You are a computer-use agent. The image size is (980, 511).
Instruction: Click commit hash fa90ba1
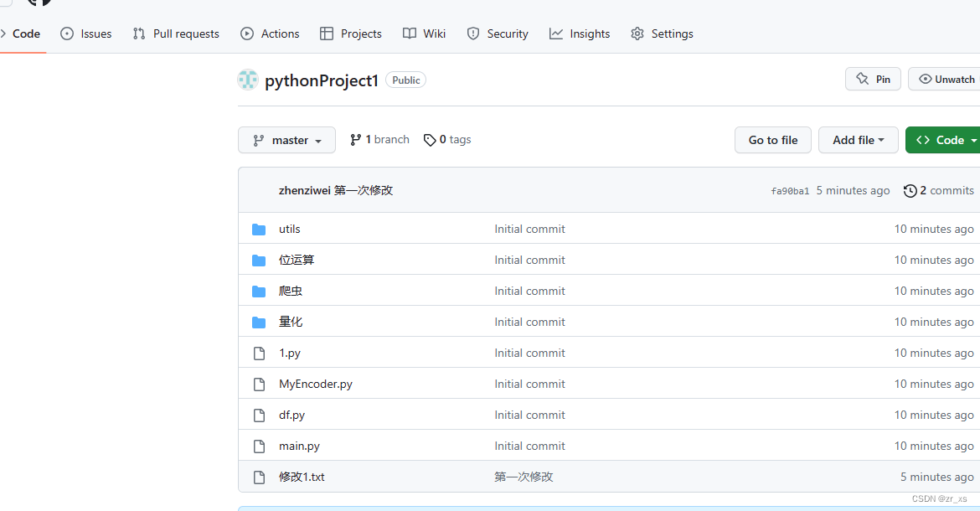point(789,190)
